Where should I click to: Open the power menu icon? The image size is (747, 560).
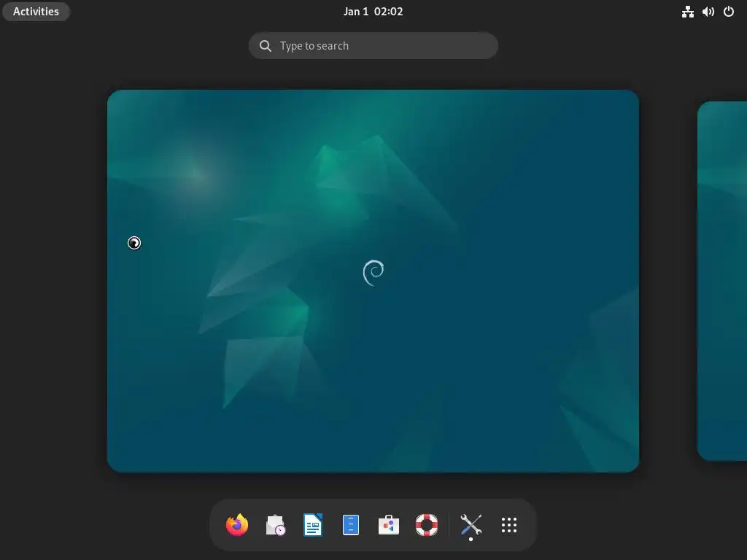pos(729,12)
